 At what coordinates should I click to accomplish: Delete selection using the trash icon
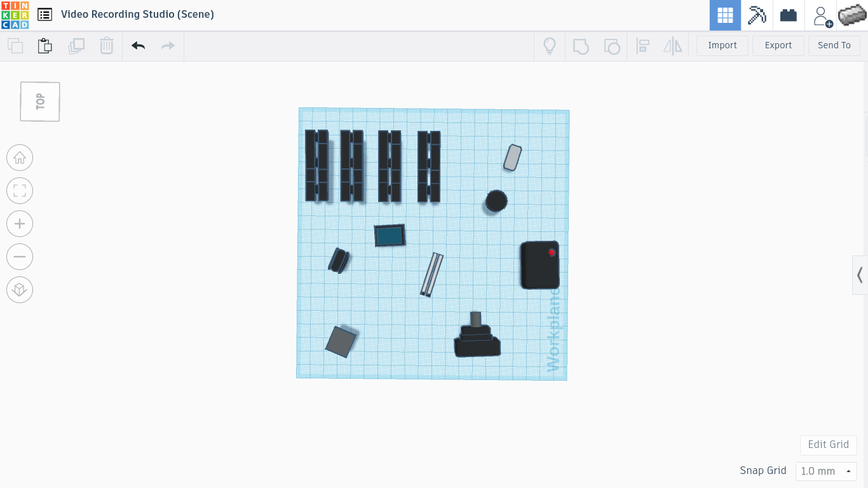(106, 45)
